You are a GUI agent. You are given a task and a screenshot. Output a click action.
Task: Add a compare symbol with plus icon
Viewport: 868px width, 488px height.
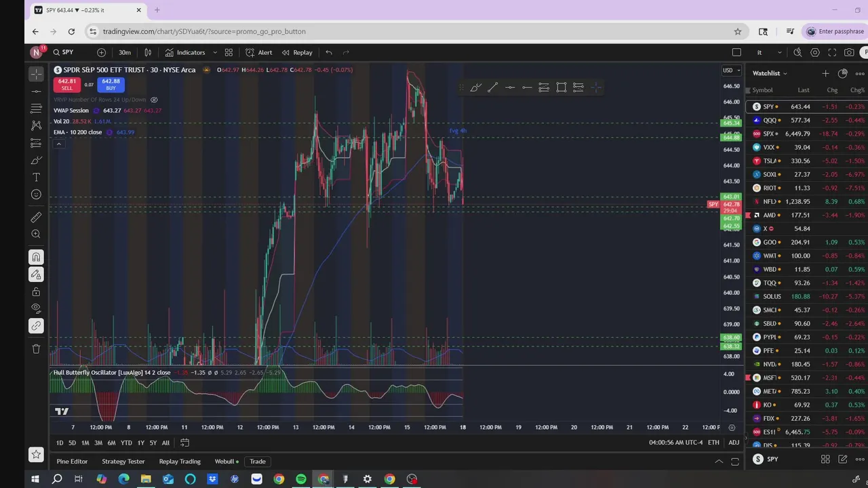coord(101,52)
